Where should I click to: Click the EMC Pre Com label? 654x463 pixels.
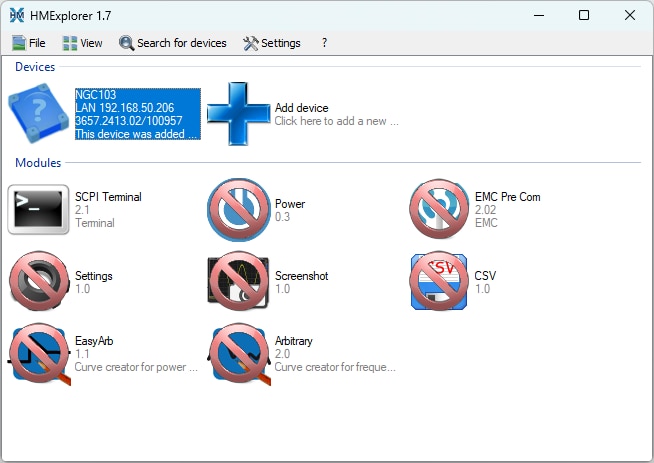click(x=508, y=197)
